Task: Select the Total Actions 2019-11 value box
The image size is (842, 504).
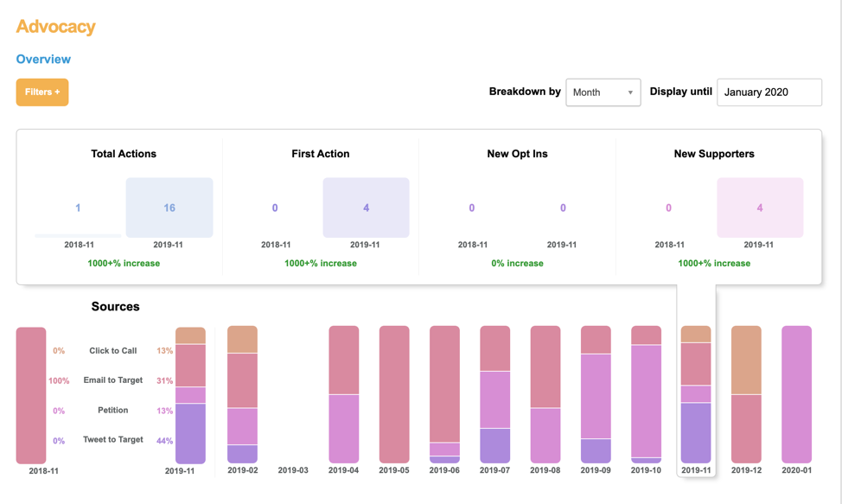Action: (x=169, y=207)
